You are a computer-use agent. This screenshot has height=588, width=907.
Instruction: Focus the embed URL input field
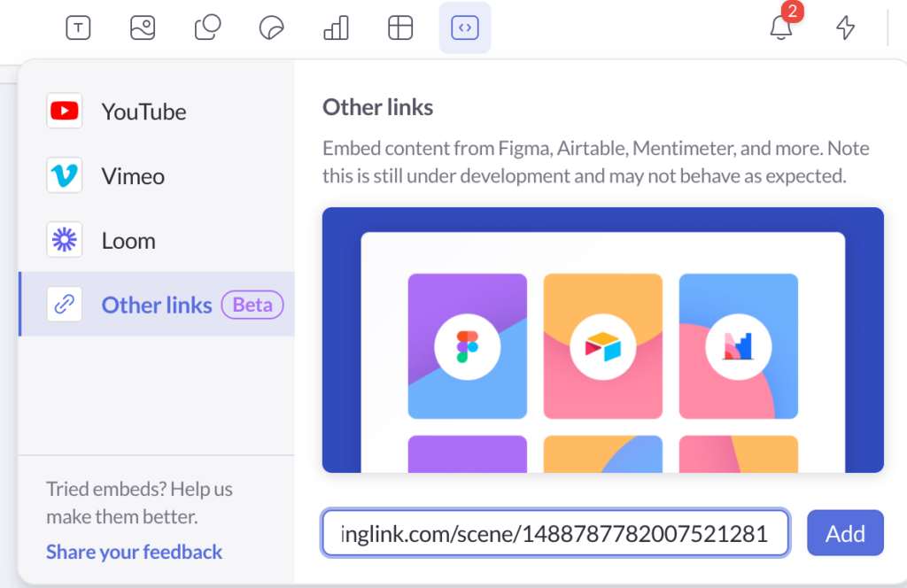(x=555, y=533)
